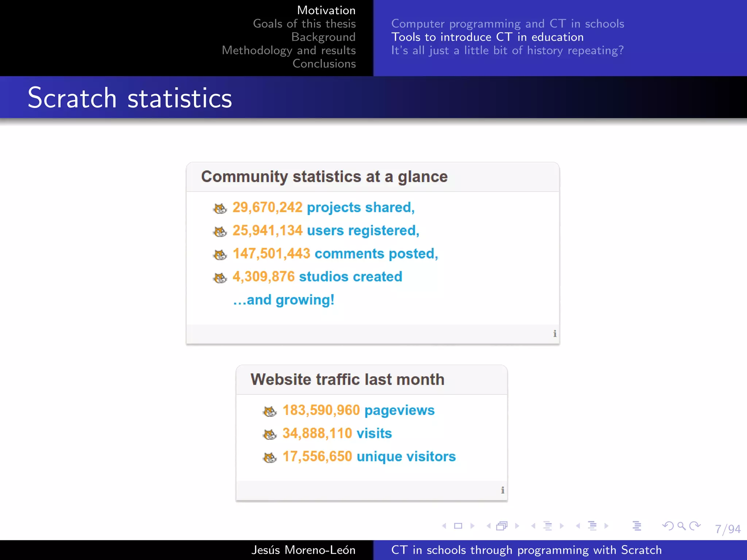Viewport: 747px width, 560px height.
Task: Click the 7/94 page counter
Action: 728,529
